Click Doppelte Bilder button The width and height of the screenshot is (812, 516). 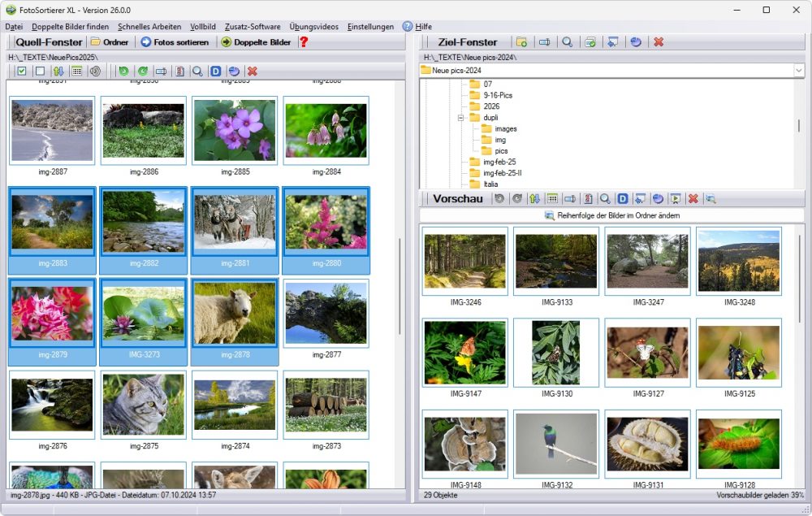coord(257,42)
